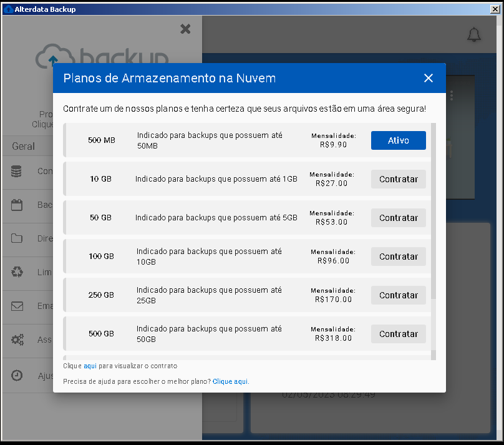Select the Geral section in sidebar

[x=23, y=146]
